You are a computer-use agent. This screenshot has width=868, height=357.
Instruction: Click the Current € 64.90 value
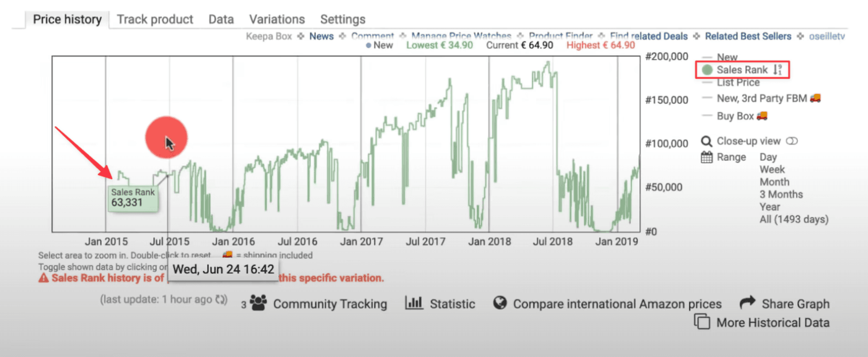tap(520, 45)
